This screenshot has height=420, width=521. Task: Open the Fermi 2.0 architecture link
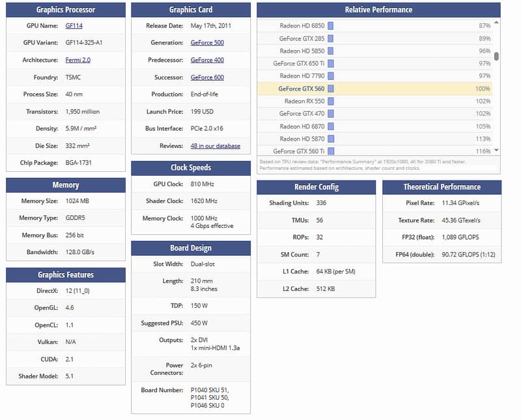tap(77, 60)
